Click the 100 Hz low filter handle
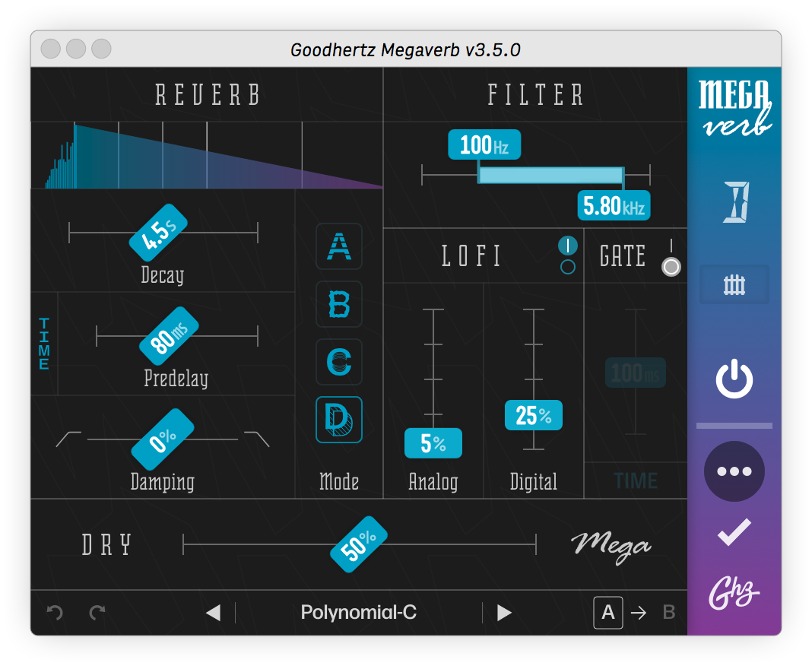Screen dimensions: 812x666 coord(484,144)
